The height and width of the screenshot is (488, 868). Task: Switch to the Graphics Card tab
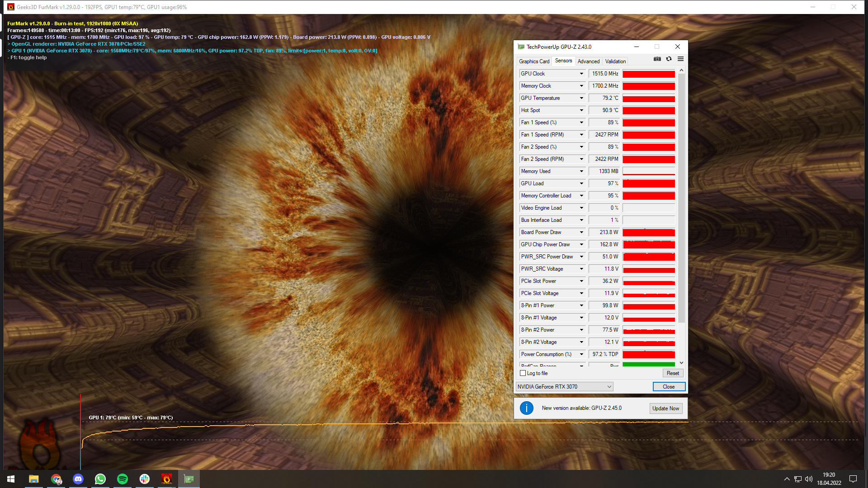pyautogui.click(x=534, y=61)
